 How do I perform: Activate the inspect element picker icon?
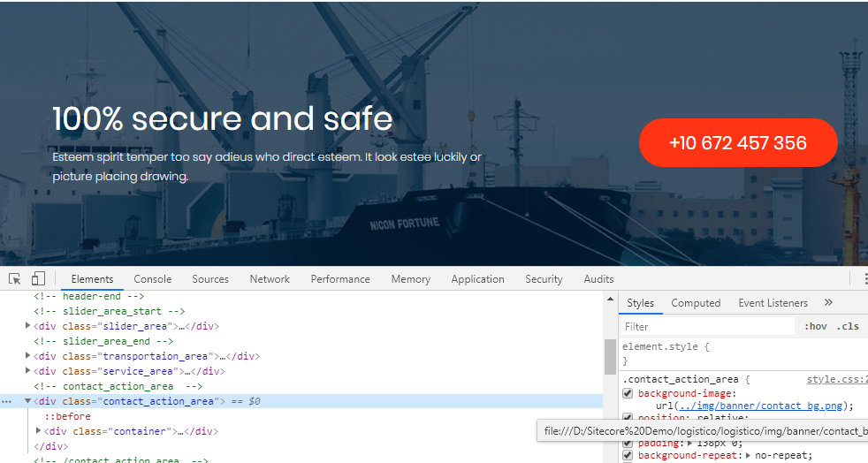pos(15,279)
